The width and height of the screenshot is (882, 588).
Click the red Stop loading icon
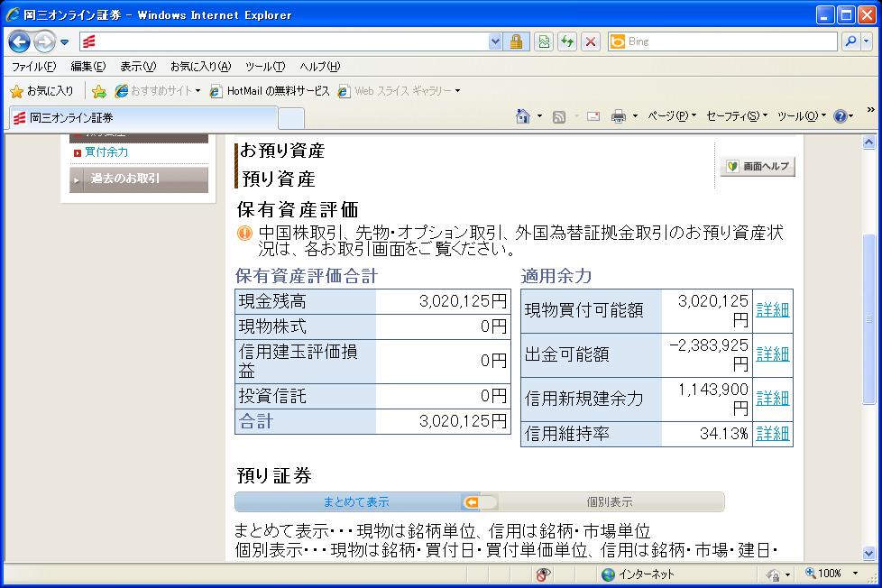tap(591, 41)
